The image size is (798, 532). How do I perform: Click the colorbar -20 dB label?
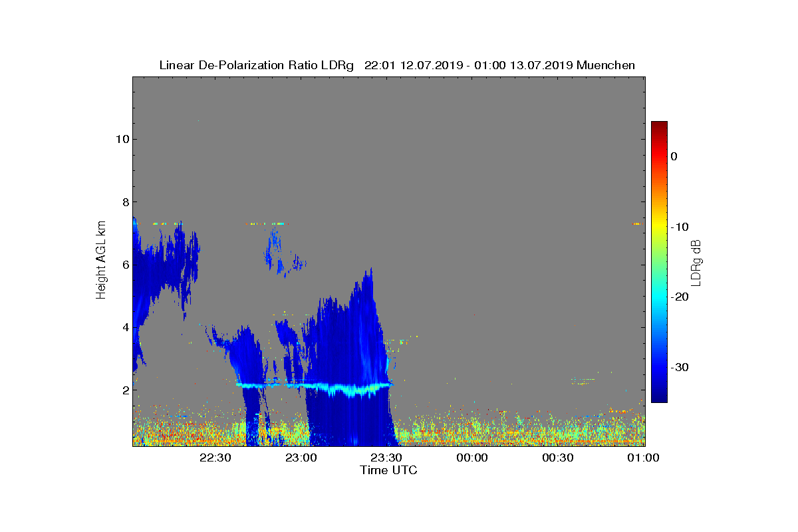[679, 297]
